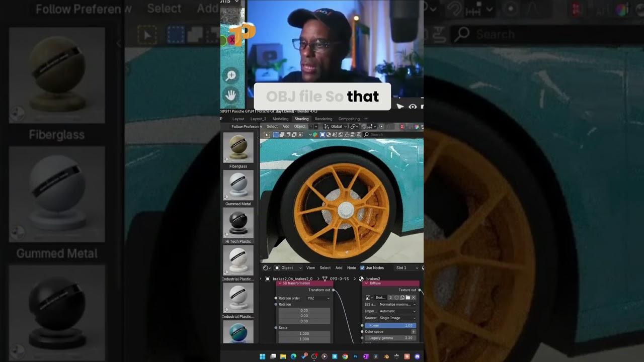Unlink the image with X icon

click(413, 298)
